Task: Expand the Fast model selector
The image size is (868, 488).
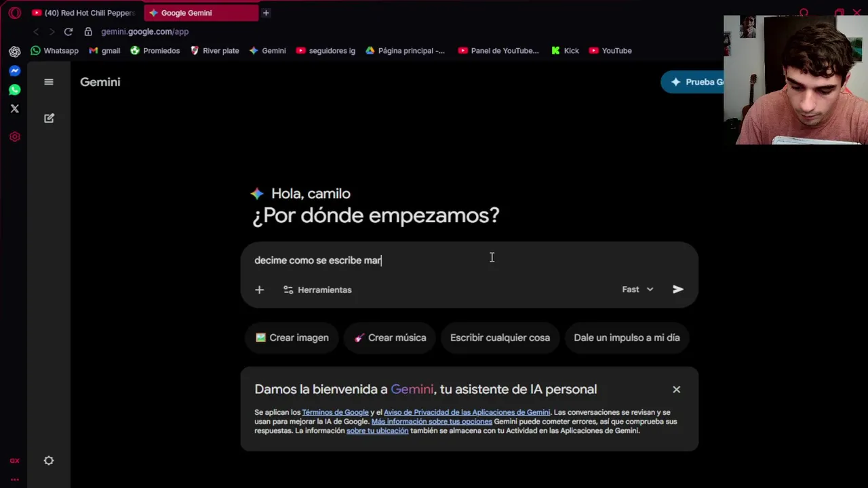Action: point(637,289)
